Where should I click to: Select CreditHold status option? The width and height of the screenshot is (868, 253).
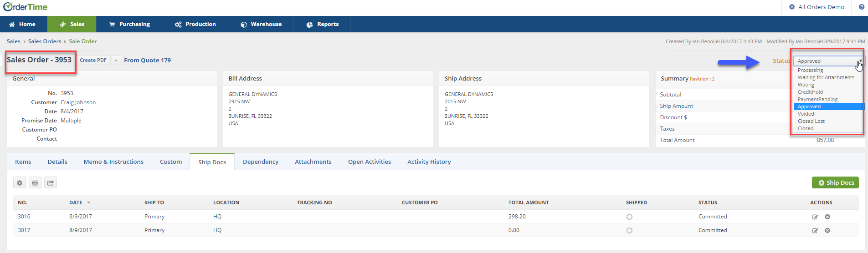(x=829, y=92)
